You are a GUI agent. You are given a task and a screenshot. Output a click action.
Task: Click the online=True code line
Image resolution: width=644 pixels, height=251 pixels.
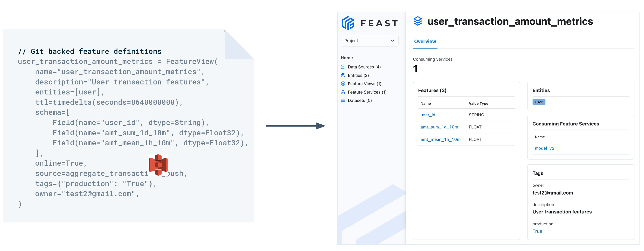61,163
